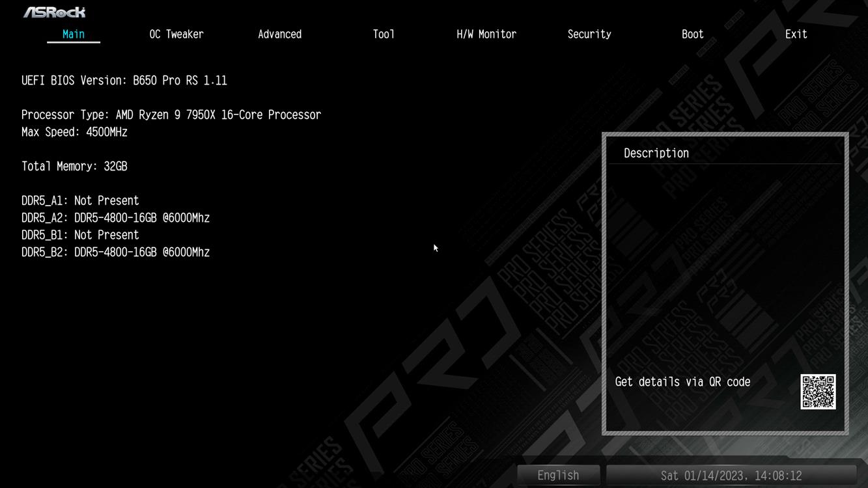Go to the H/W Monitor tab
Image resolution: width=868 pixels, height=488 pixels.
click(x=486, y=34)
